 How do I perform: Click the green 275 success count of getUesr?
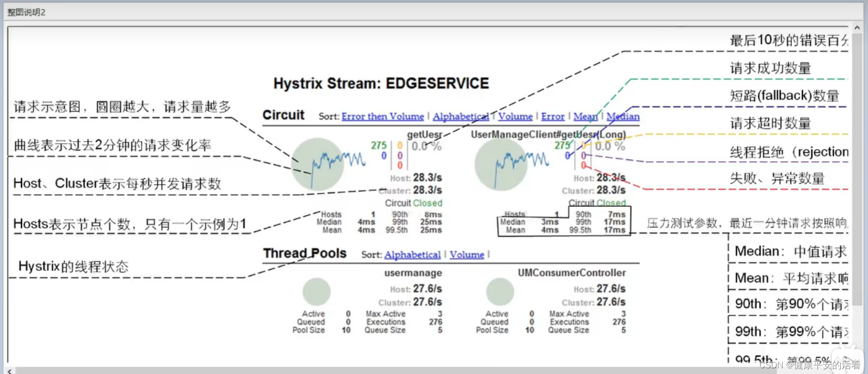click(378, 145)
